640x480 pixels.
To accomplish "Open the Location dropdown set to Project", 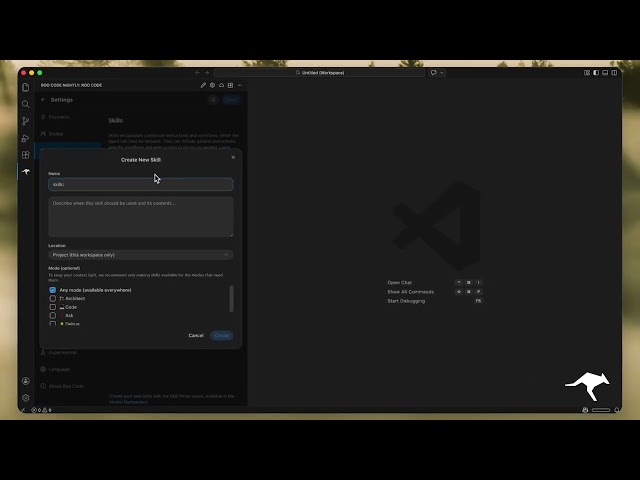I will pyautogui.click(x=141, y=255).
